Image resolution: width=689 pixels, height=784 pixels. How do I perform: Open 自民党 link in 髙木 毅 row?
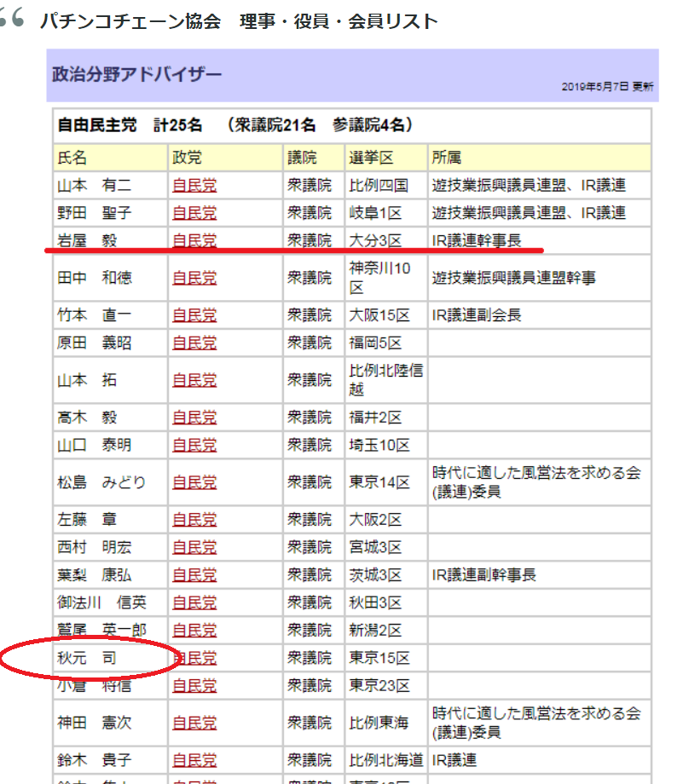(194, 418)
